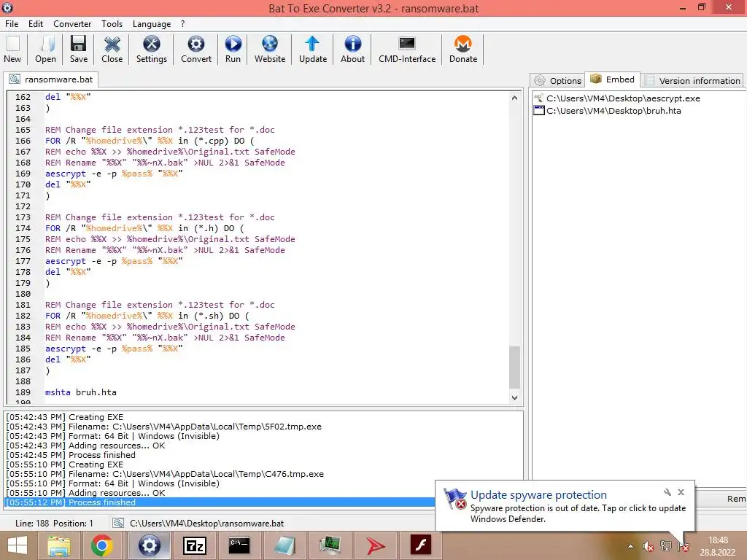Image resolution: width=747 pixels, height=560 pixels.
Task: Open a batch file via Open icon
Action: click(x=45, y=49)
